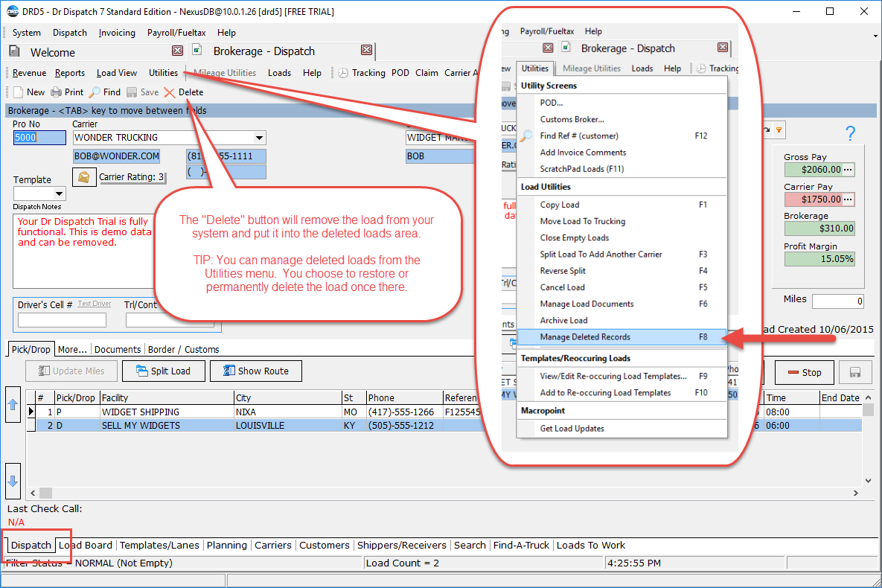This screenshot has width=882, height=588.
Task: Click the Print printer icon
Action: 57,92
